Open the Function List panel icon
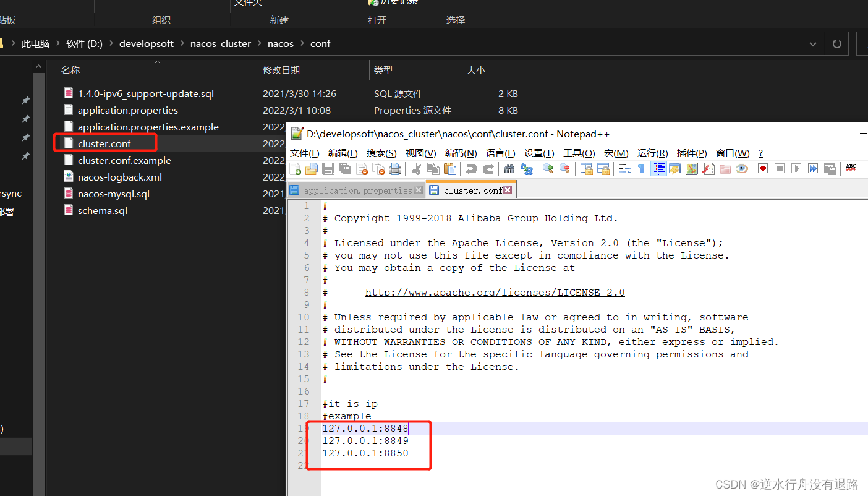This screenshot has height=496, width=868. point(708,168)
